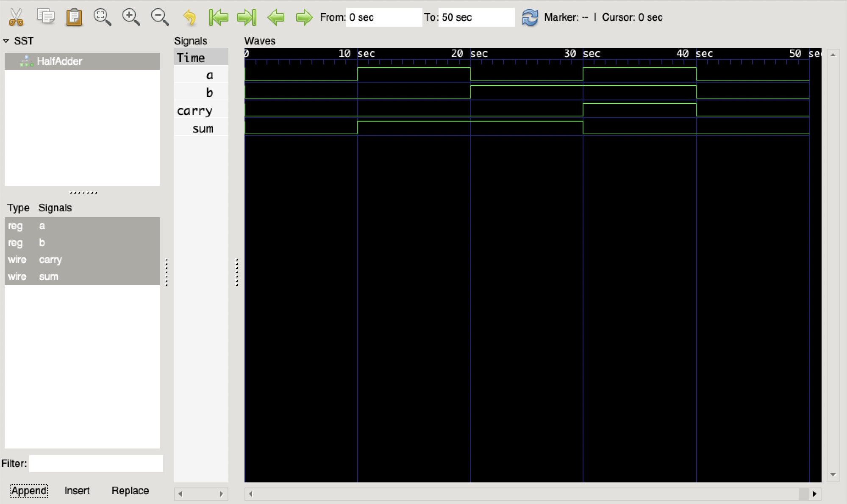Click the From time input field
847x504 pixels.
(383, 17)
